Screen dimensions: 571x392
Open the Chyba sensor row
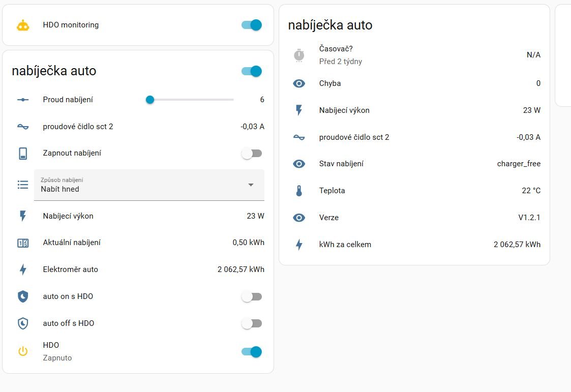click(x=330, y=83)
